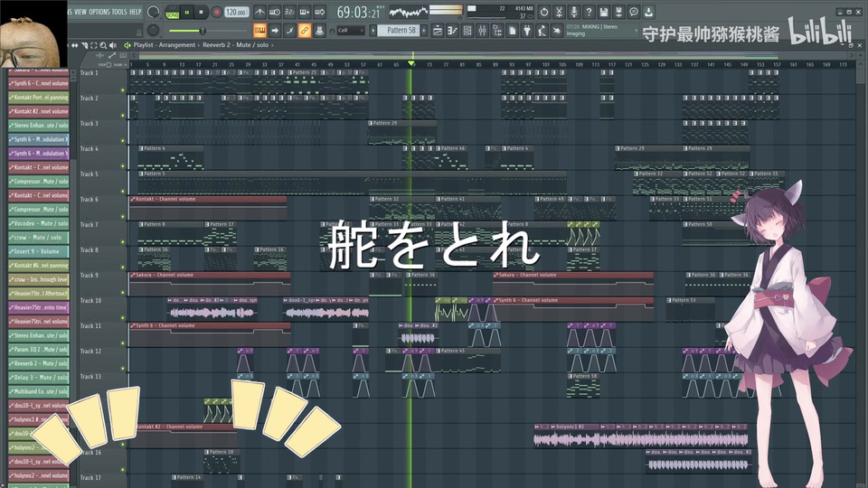Viewport: 868px width, 488px height.
Task: Open the HELP menu
Action: pyautogui.click(x=136, y=12)
